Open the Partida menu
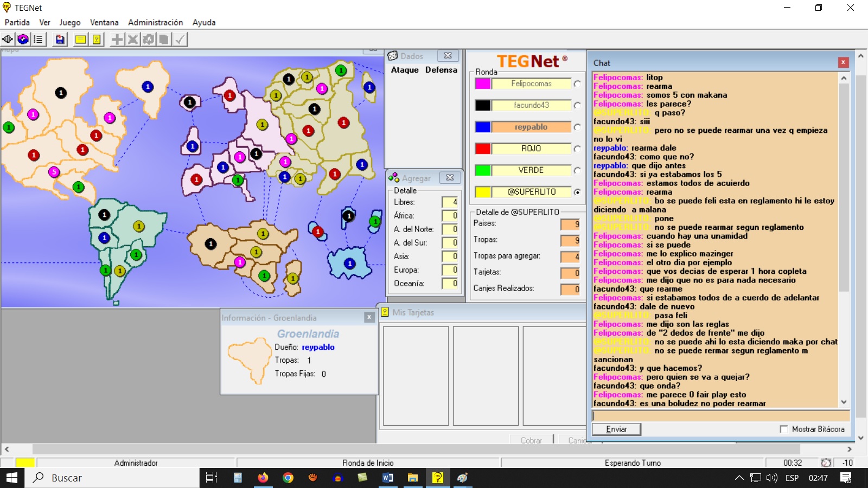 17,22
